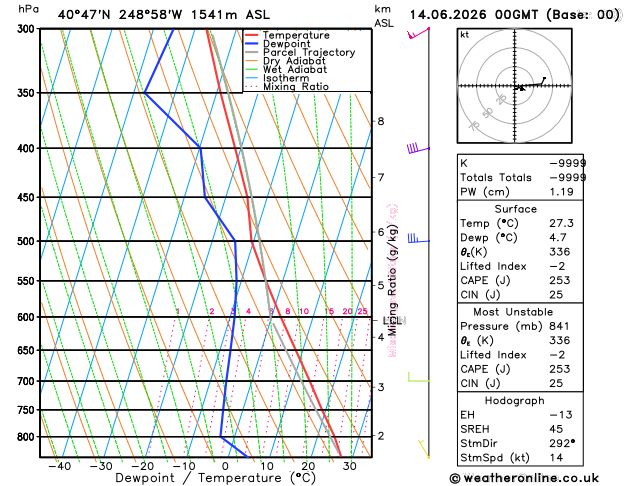629x486 pixels.
Task: Click the 300 hPa pressure level label
Action: [x=28, y=29]
